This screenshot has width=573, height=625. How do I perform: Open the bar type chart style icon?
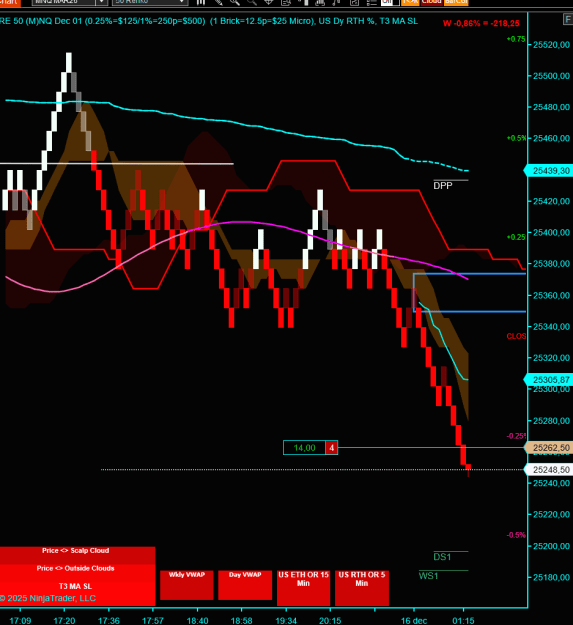coord(201,2)
